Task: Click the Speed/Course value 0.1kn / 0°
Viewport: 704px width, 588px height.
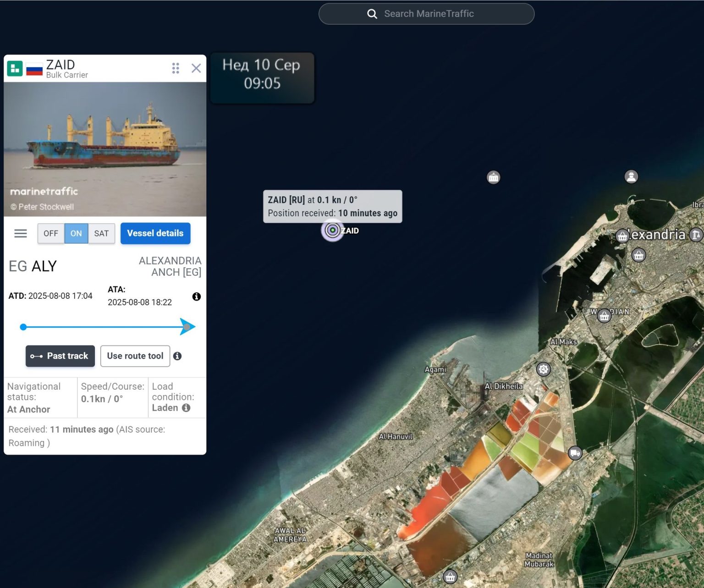Action: 102,399
